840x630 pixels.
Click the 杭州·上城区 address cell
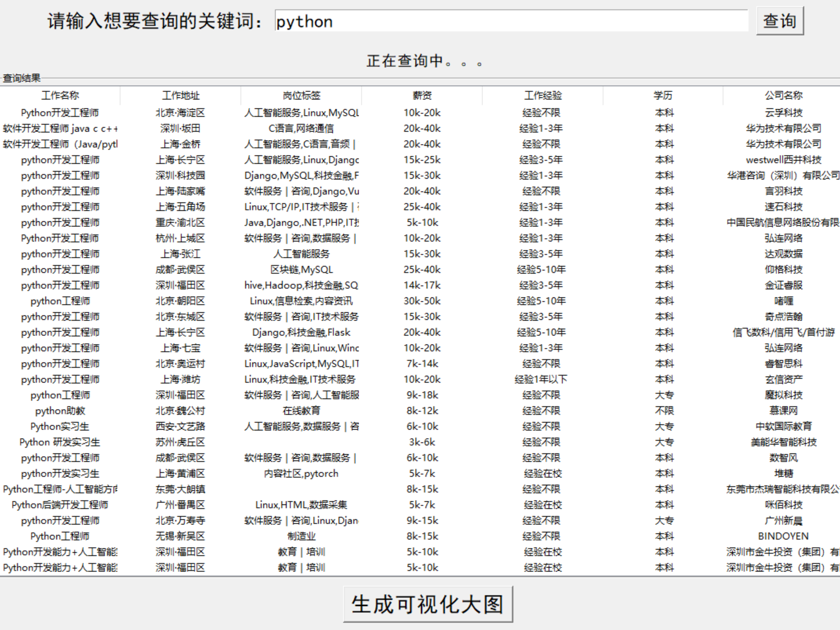[180, 238]
